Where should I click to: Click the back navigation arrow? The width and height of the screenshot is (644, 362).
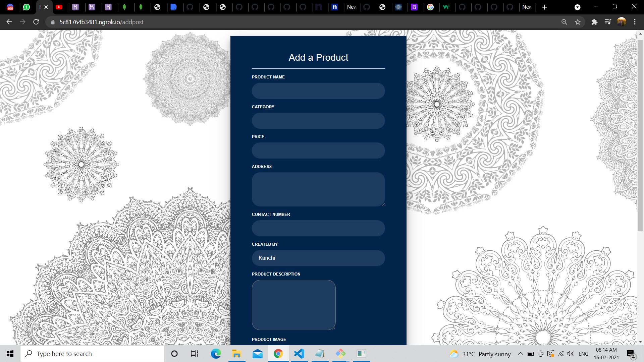pos(9,22)
